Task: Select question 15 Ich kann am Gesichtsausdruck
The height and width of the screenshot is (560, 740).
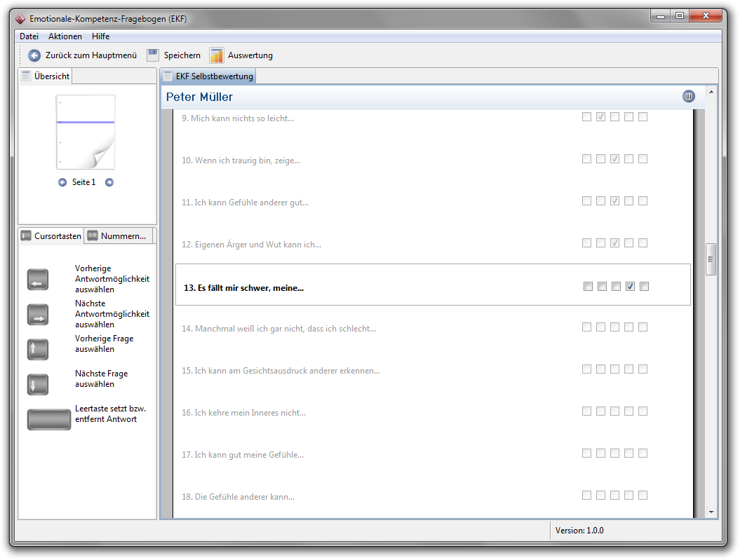Action: (x=281, y=371)
